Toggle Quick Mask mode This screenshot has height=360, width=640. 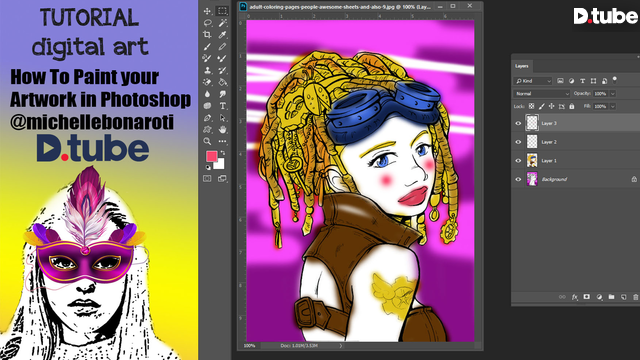[x=207, y=178]
